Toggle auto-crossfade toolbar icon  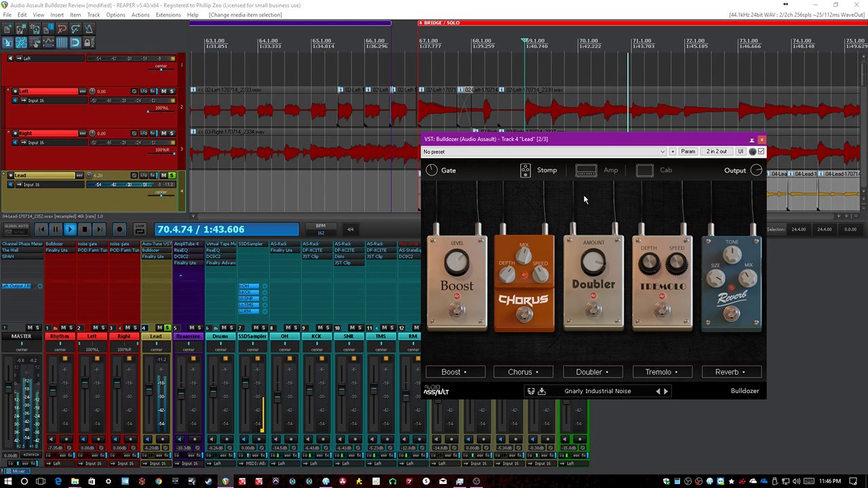click(x=7, y=43)
